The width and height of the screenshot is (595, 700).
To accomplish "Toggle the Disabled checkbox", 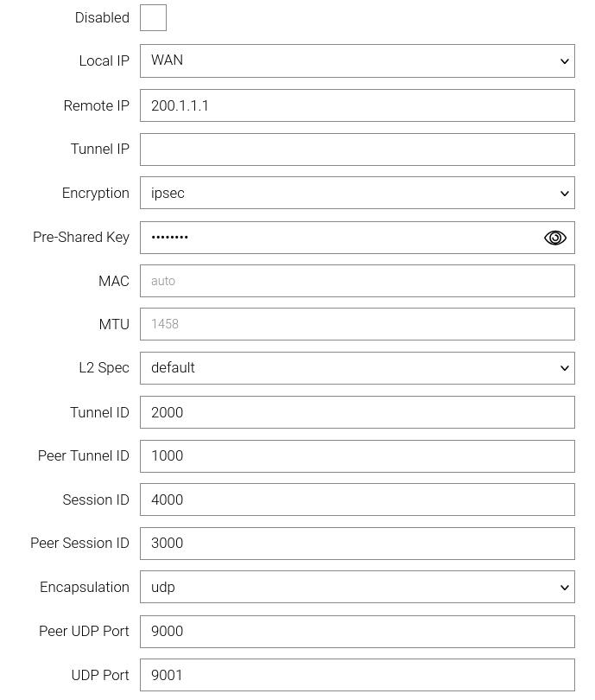I will point(153,18).
